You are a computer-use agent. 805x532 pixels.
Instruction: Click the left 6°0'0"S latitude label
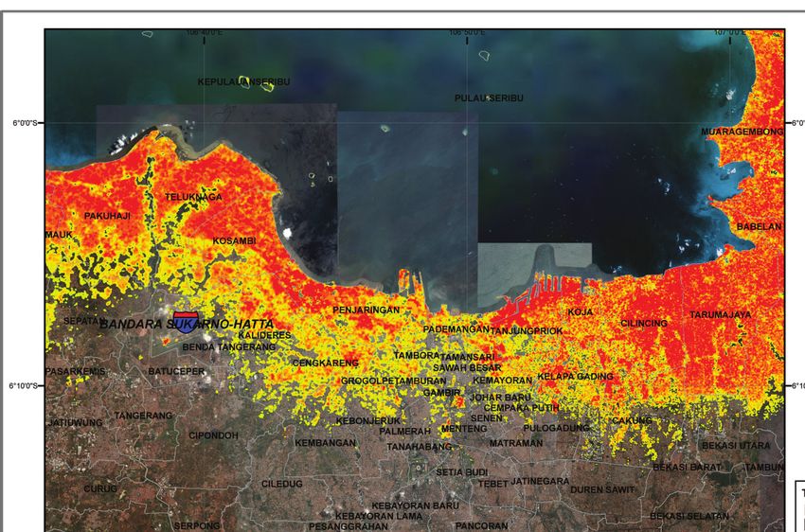[x=25, y=123]
